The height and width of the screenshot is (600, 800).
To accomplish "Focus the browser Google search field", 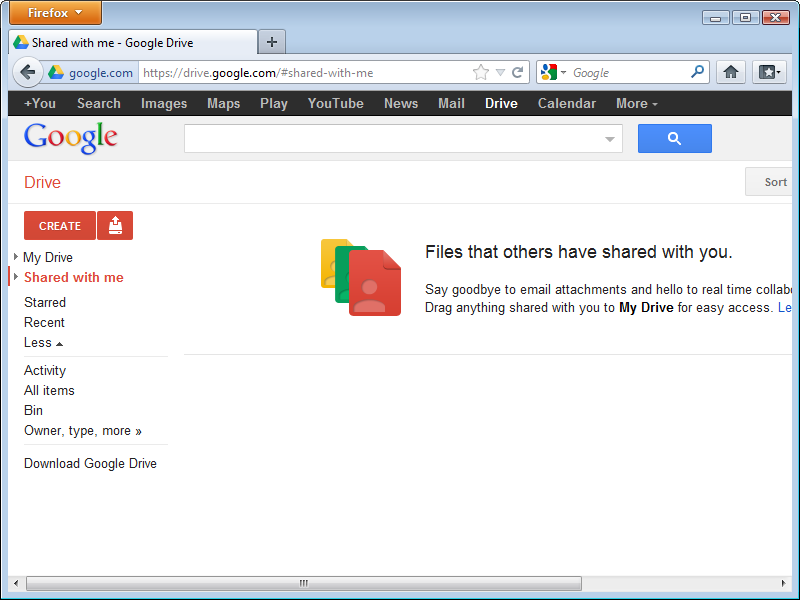I will click(x=630, y=72).
